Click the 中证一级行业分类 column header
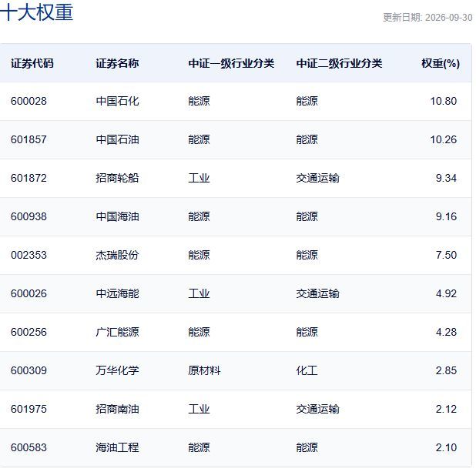This screenshot has height=472, width=476. coord(231,63)
